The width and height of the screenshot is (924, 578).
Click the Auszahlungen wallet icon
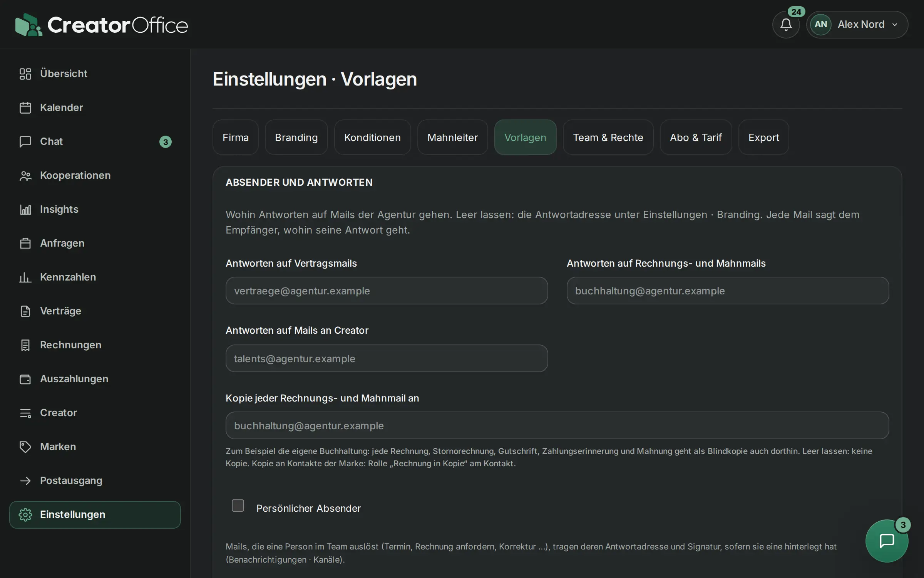[25, 379]
